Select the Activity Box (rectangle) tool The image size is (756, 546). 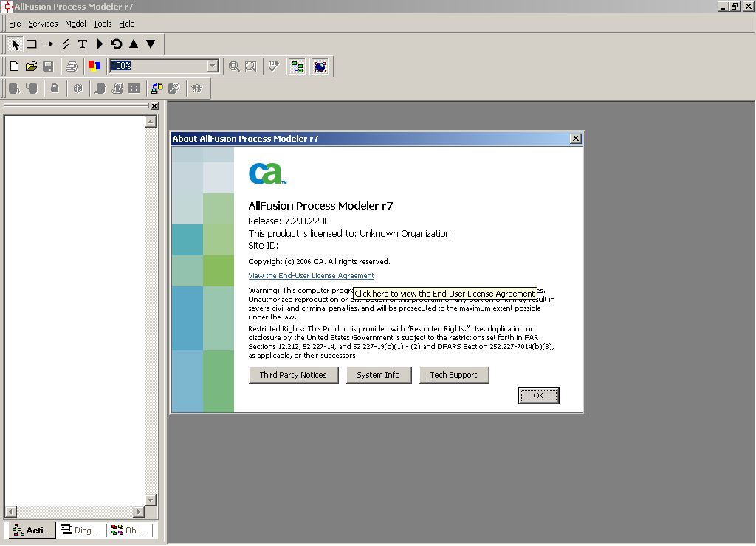click(x=32, y=44)
